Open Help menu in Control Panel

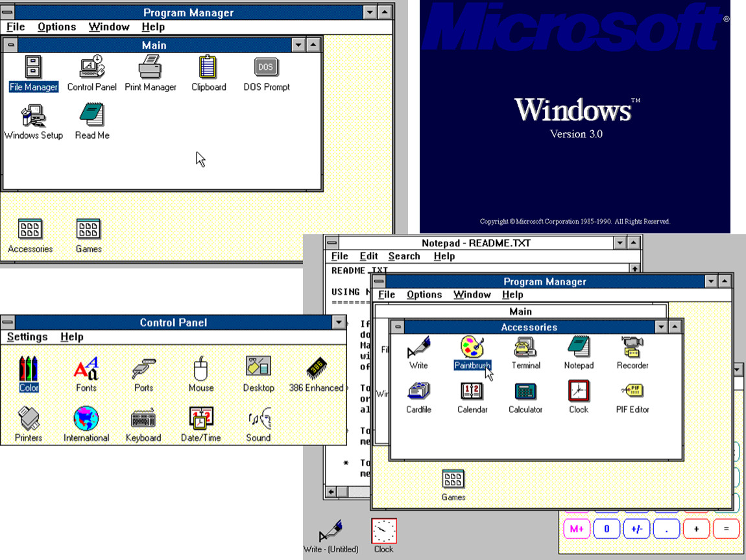[x=72, y=336]
